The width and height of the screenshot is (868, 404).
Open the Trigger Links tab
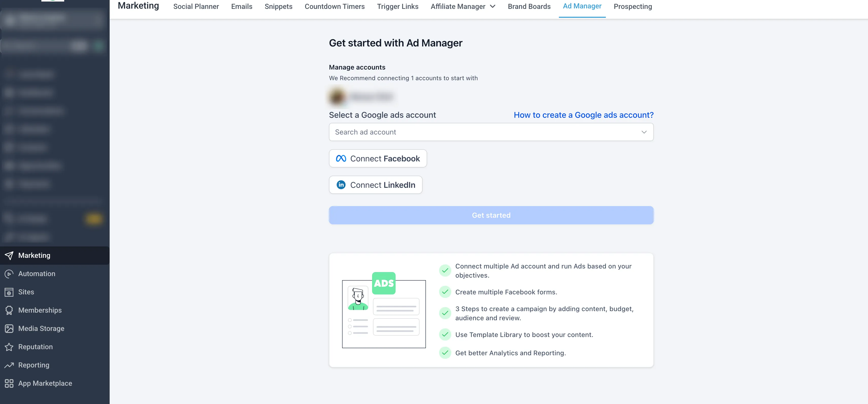397,6
